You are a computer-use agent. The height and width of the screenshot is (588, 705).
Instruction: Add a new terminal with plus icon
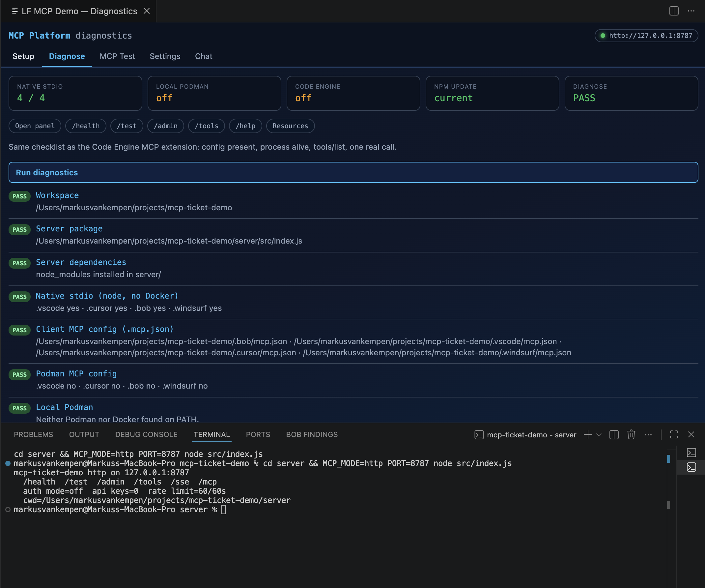pos(588,434)
